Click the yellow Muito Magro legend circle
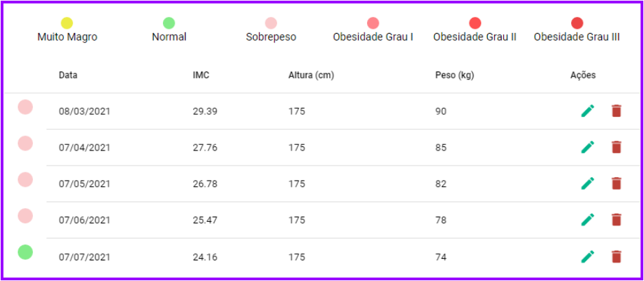The image size is (644, 281). tap(67, 23)
